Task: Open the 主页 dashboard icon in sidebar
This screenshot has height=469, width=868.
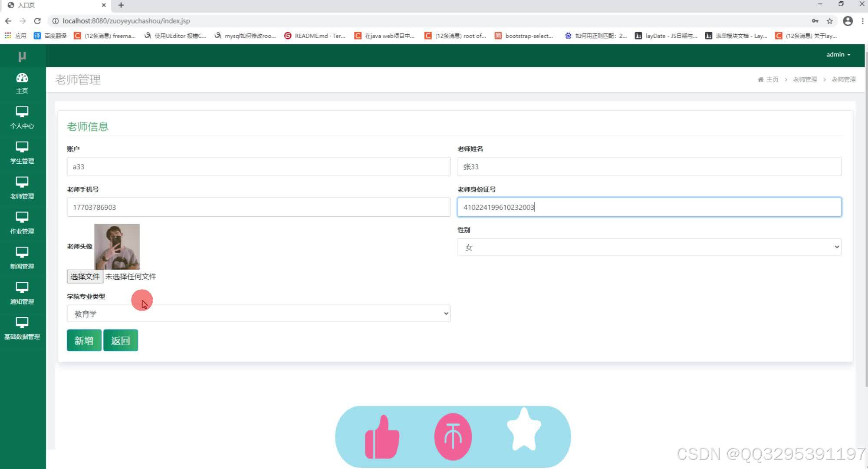Action: pyautogui.click(x=22, y=83)
